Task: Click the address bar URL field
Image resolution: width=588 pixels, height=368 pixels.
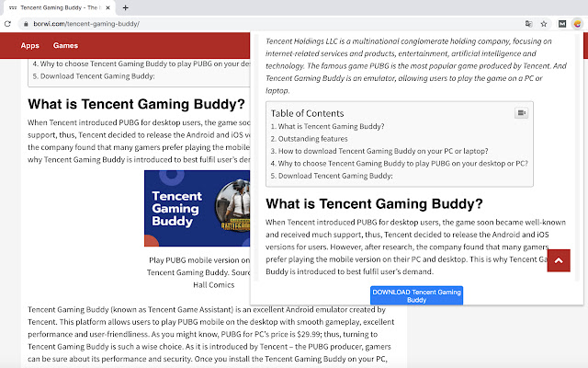Action: point(274,24)
